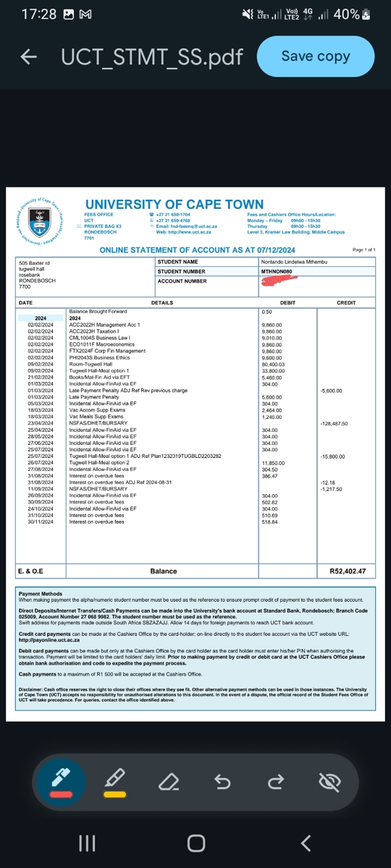This screenshot has height=868, width=391.
Task: Tap the UCT_STMT_SS.pdf file title
Action: coord(151,56)
